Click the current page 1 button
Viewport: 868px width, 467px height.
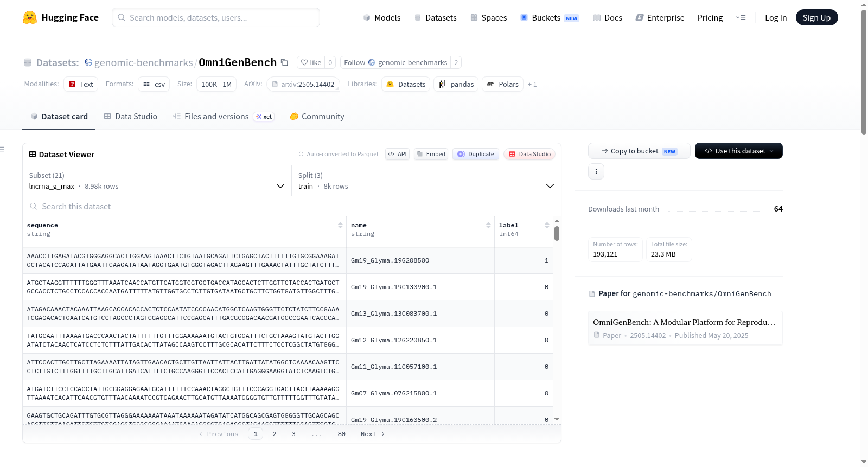[x=256, y=434]
